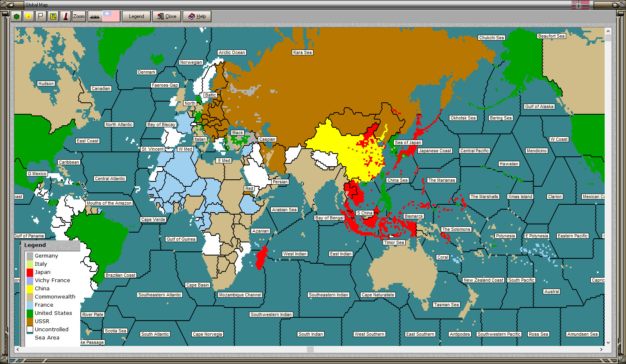Click the Legend button
The image size is (626, 364).
pyautogui.click(x=136, y=16)
